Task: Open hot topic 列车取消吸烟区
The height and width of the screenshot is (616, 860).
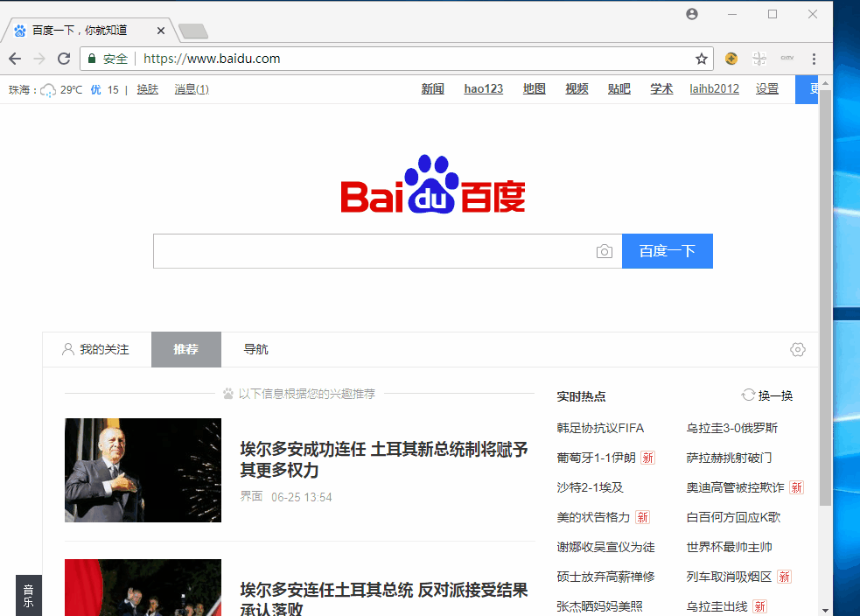Action: 729,577
